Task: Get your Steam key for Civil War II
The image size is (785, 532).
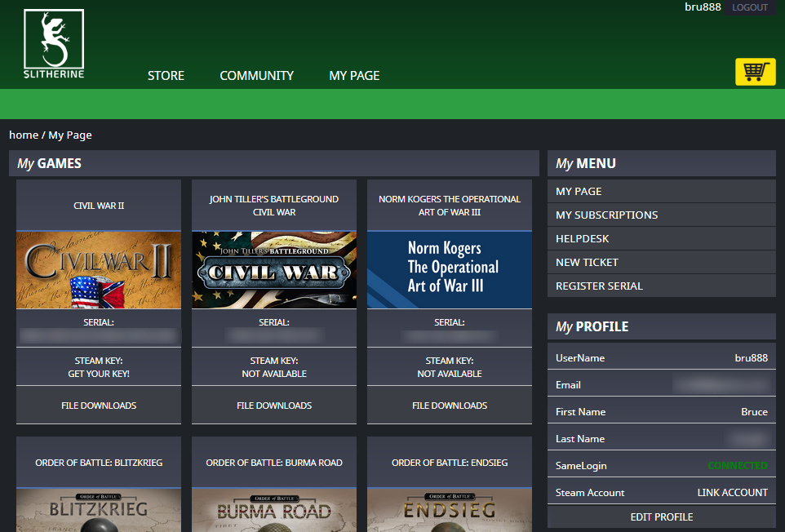Action: click(x=99, y=374)
